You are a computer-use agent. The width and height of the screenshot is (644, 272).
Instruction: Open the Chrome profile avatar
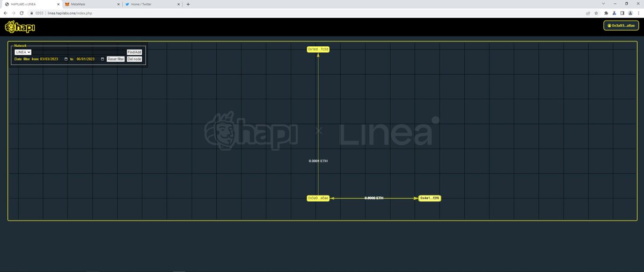(630, 13)
